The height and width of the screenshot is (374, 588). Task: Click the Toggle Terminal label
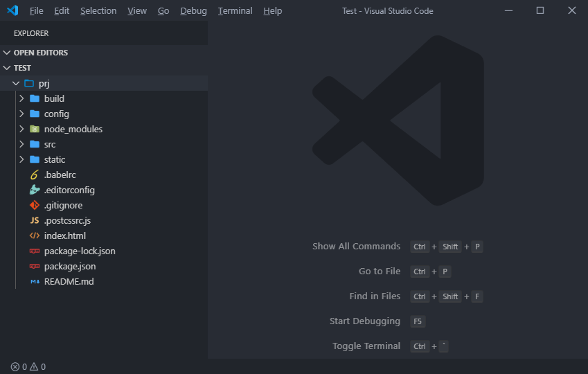[366, 346]
